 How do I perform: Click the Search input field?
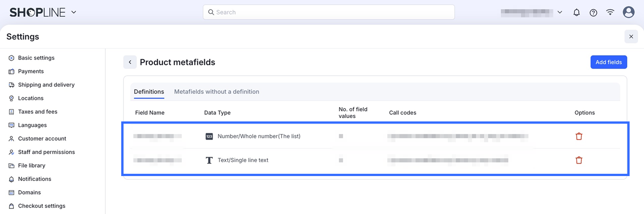tap(328, 12)
